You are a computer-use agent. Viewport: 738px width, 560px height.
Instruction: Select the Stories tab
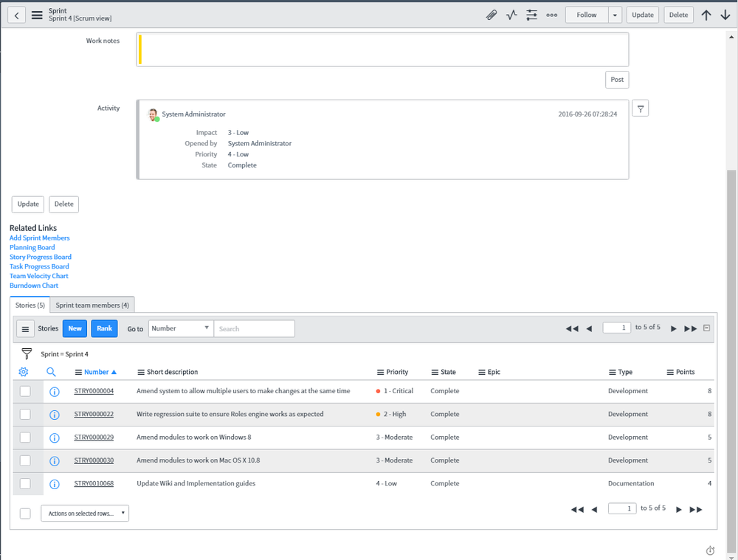[x=30, y=304]
